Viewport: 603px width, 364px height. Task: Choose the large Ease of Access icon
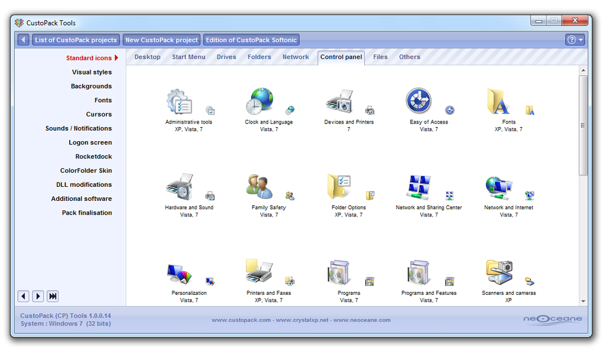point(419,100)
